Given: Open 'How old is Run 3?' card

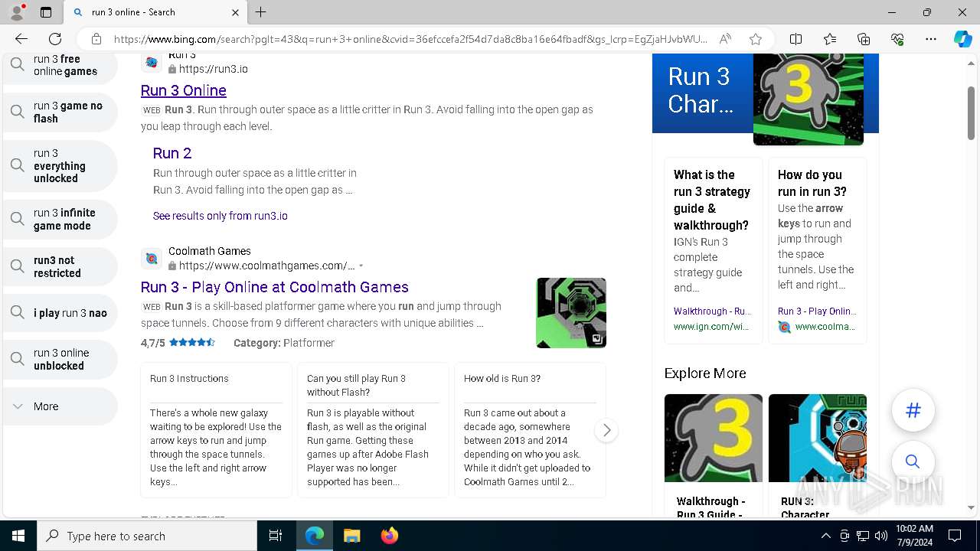Looking at the screenshot, I should pos(530,430).
